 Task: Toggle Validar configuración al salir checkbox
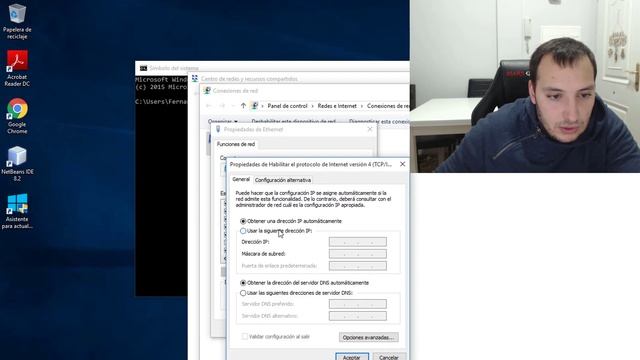[x=244, y=337]
